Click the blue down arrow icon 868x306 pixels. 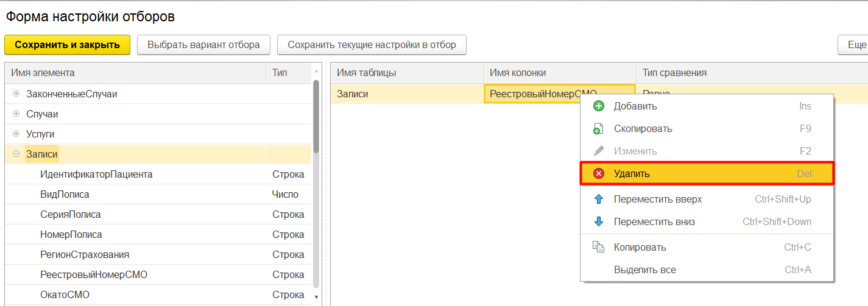coord(598,222)
